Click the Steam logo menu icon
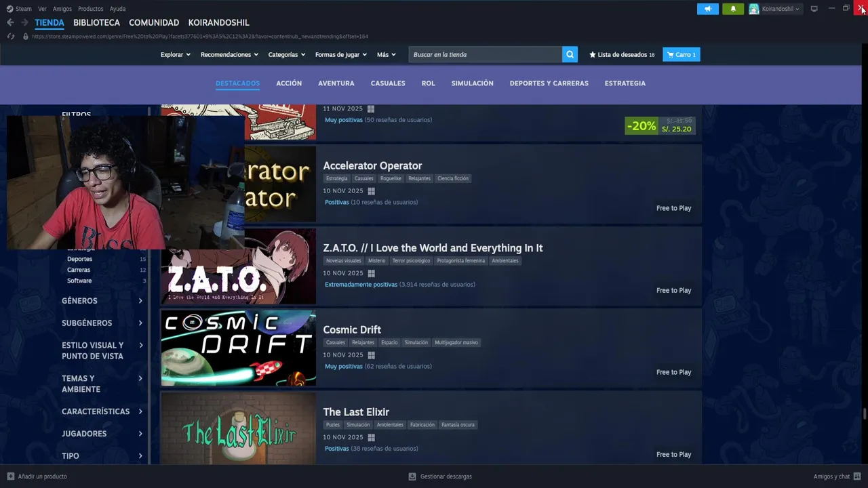This screenshot has width=868, height=488. pyautogui.click(x=9, y=9)
